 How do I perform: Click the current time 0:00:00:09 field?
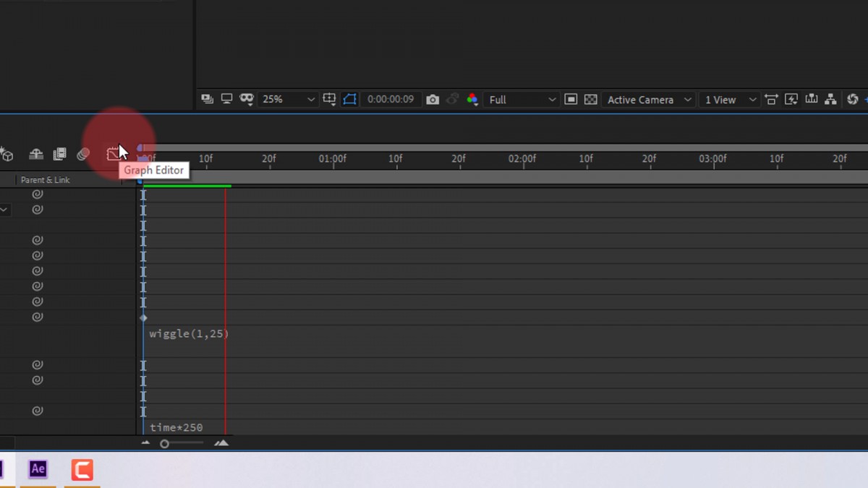(391, 100)
